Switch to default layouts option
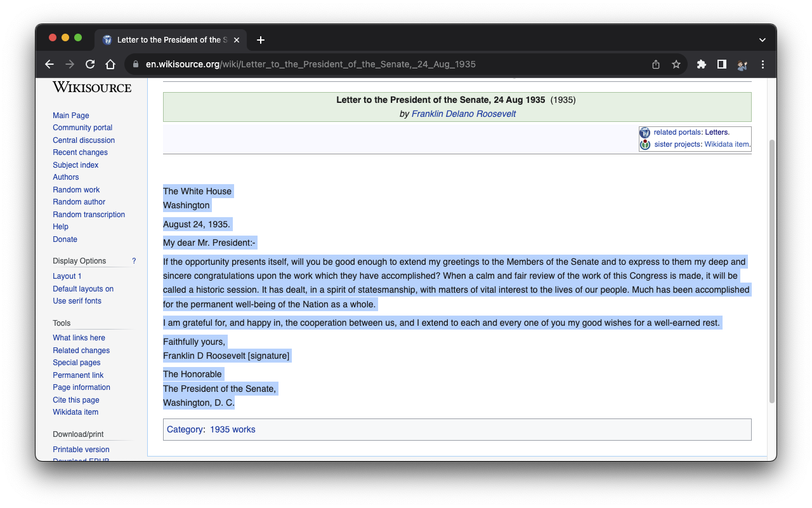This screenshot has height=508, width=812. pos(83,288)
